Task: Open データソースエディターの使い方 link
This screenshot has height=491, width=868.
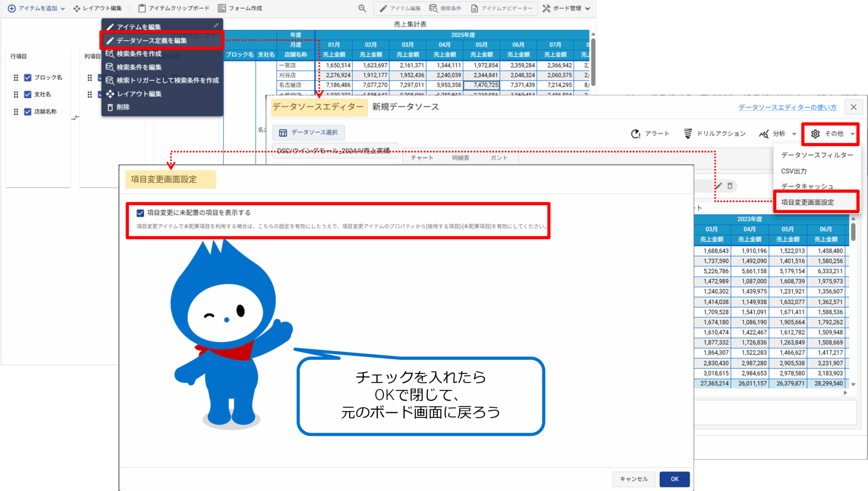Action: tap(787, 107)
